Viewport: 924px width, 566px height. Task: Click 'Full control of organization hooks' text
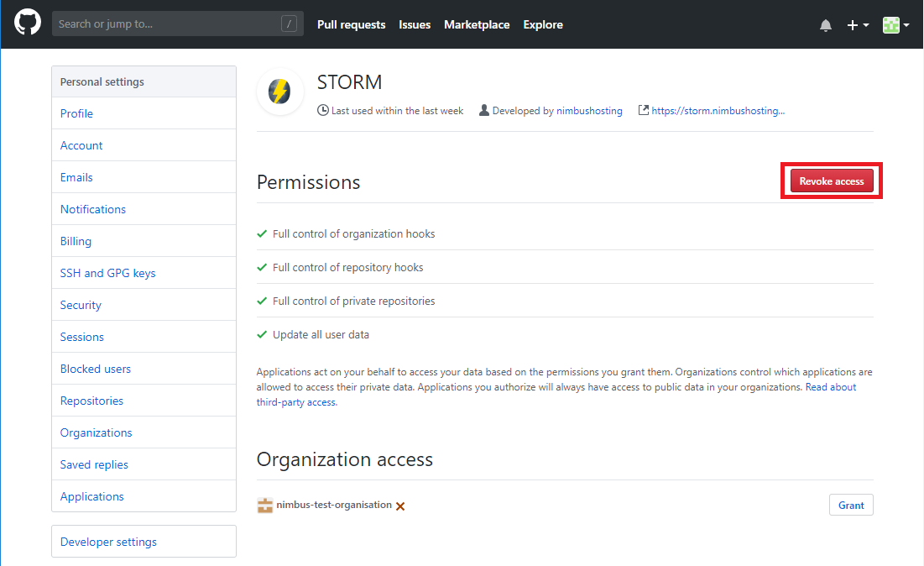353,233
